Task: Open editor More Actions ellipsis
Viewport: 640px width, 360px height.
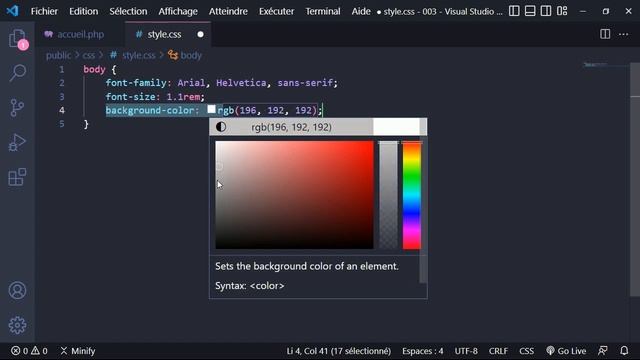Action: tap(624, 34)
